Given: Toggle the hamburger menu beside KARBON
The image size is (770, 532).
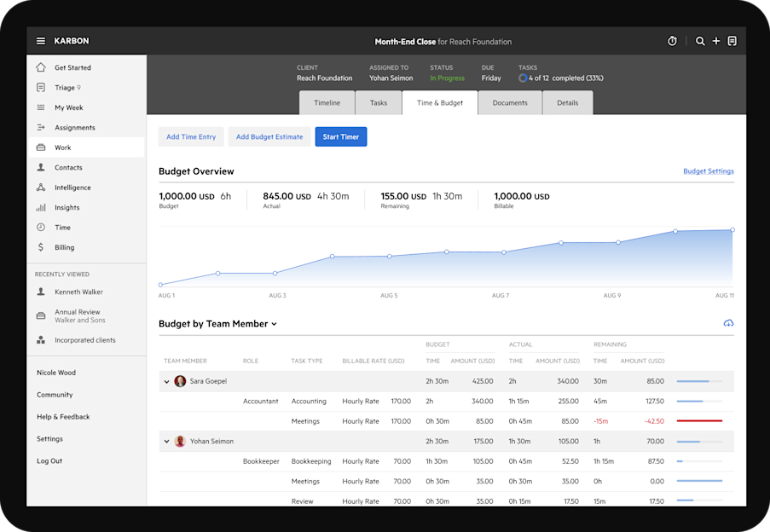Looking at the screenshot, I should 40,40.
